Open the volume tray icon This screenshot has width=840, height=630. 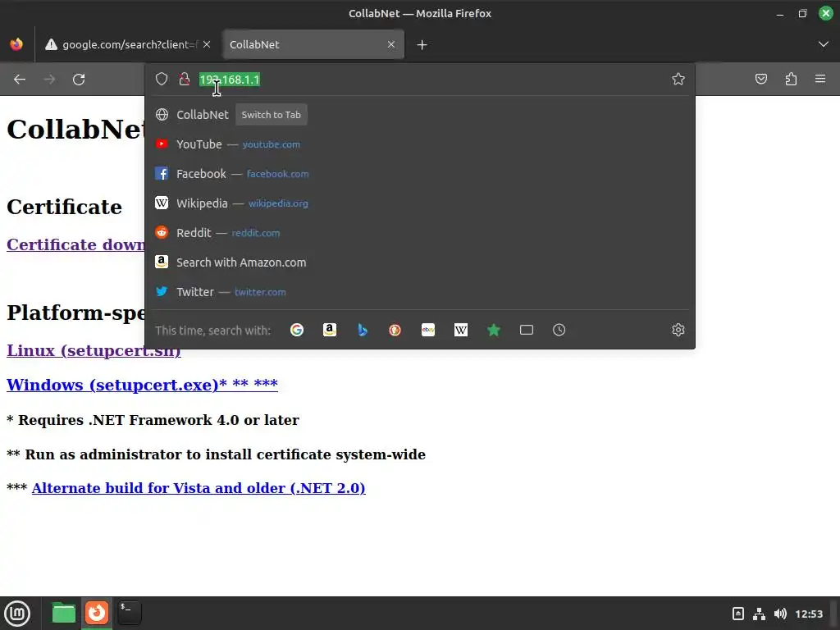780,614
